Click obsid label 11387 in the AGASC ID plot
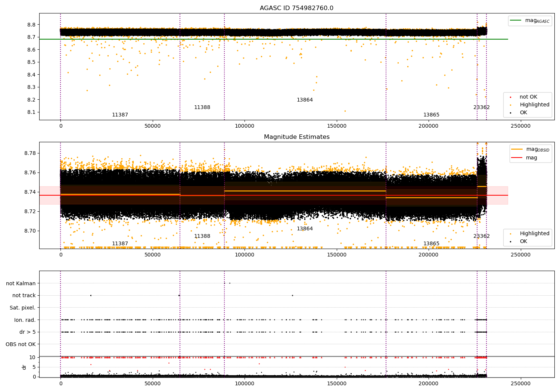 point(120,115)
